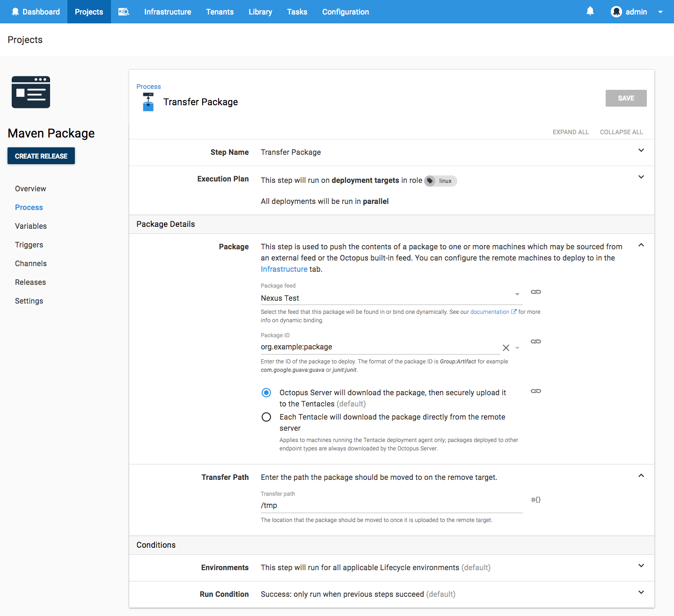Open the search icon in top navigation
Viewport: 674px width, 616px height.
(x=124, y=12)
